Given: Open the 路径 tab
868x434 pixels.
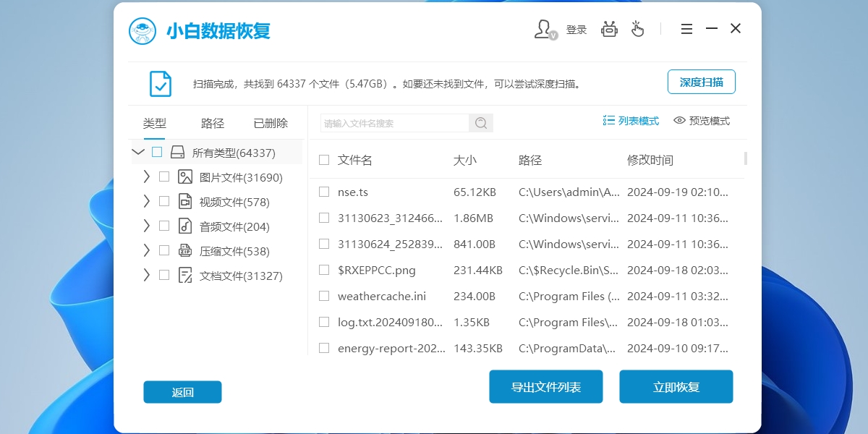Looking at the screenshot, I should coord(211,123).
